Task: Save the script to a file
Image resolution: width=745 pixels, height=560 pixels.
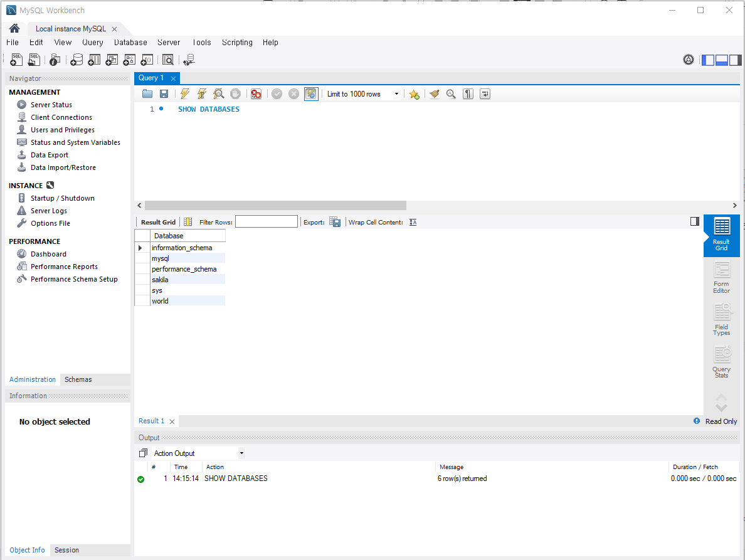Action: (164, 94)
